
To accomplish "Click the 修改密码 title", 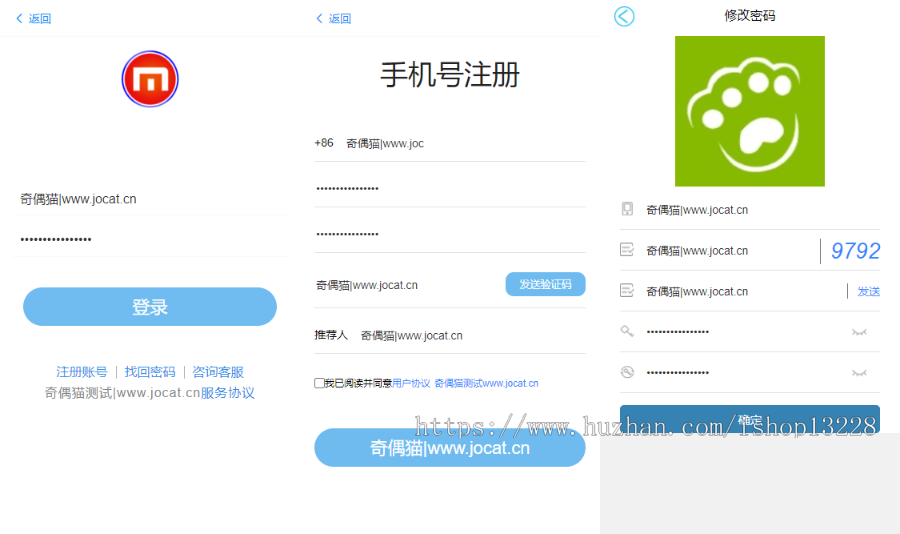I will [x=750, y=16].
